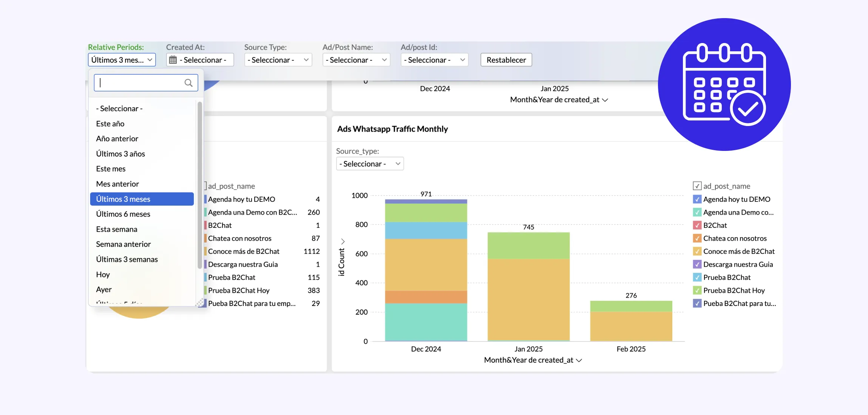
Task: Uncheck Chatea con nosotros legend checkbox
Action: pyautogui.click(x=697, y=238)
